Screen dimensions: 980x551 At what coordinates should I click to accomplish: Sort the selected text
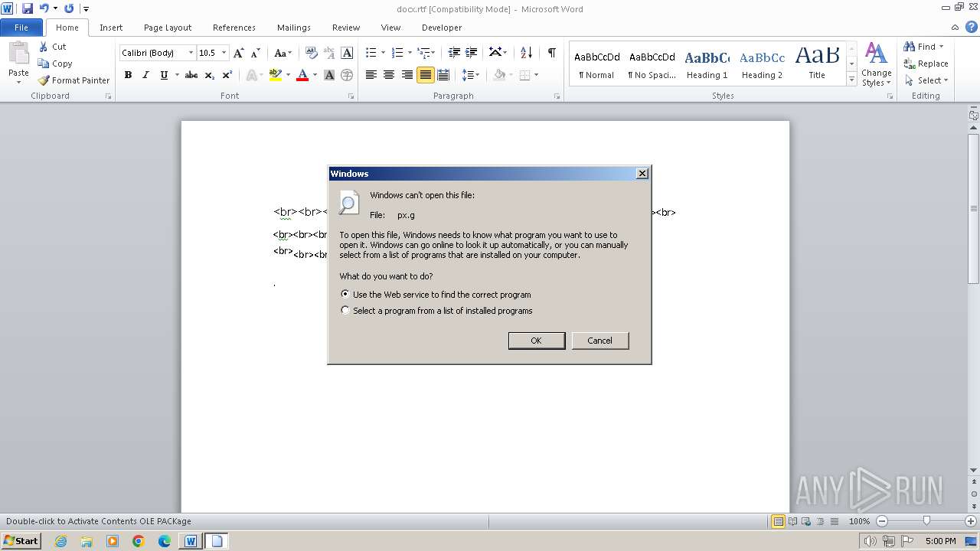click(x=526, y=53)
